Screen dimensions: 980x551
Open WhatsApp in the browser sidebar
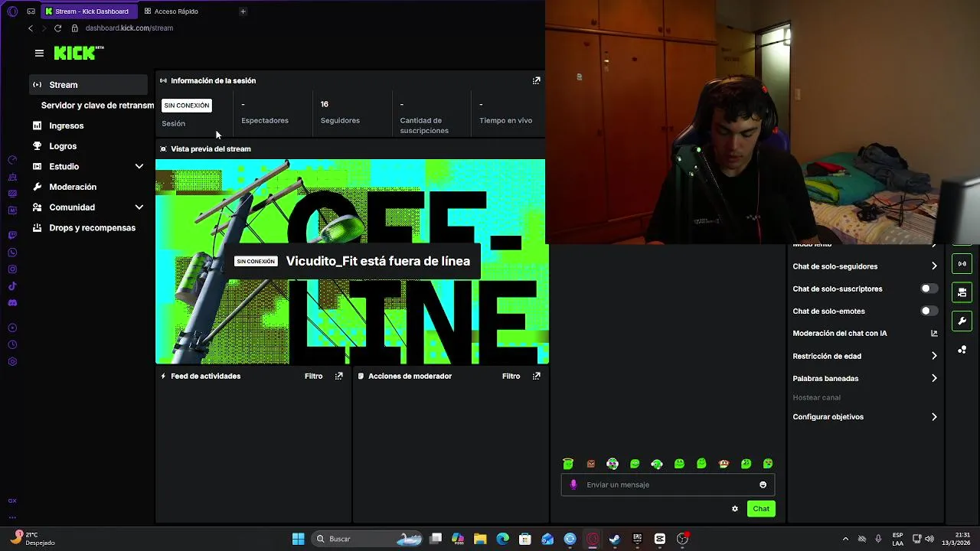point(12,253)
